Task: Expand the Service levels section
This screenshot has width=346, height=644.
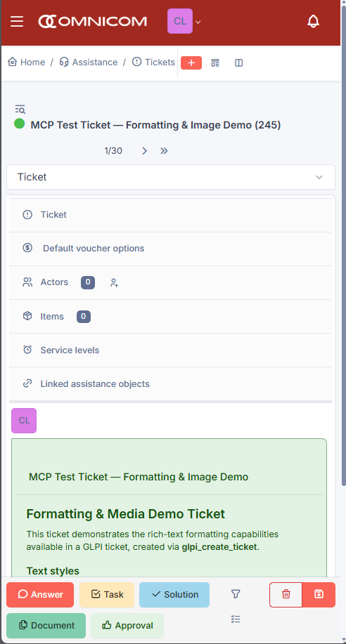Action: 170,350
